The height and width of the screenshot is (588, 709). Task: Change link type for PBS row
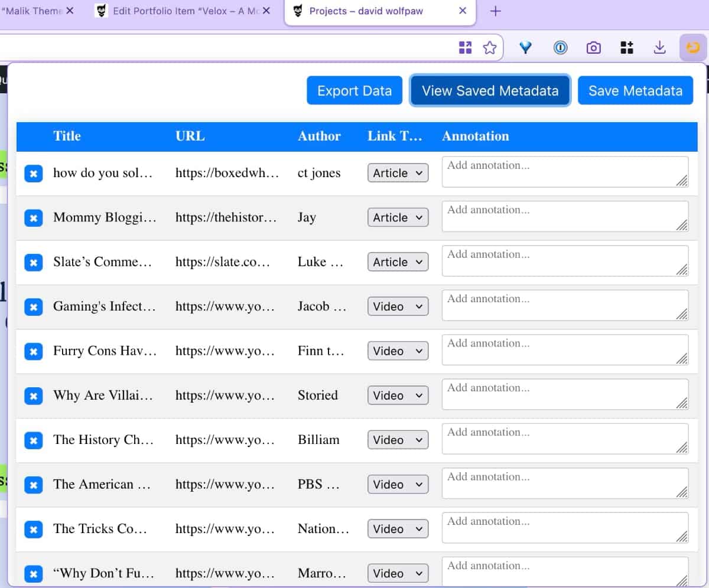(x=398, y=484)
